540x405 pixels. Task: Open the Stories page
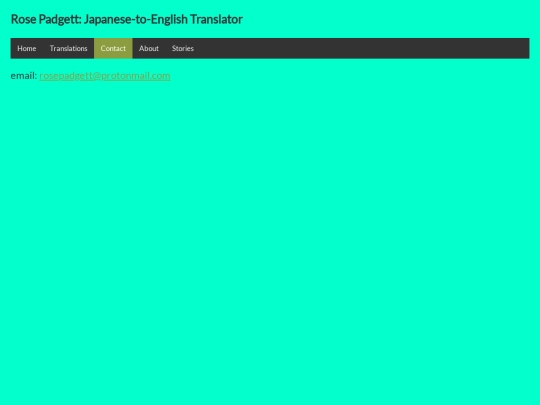click(x=183, y=49)
